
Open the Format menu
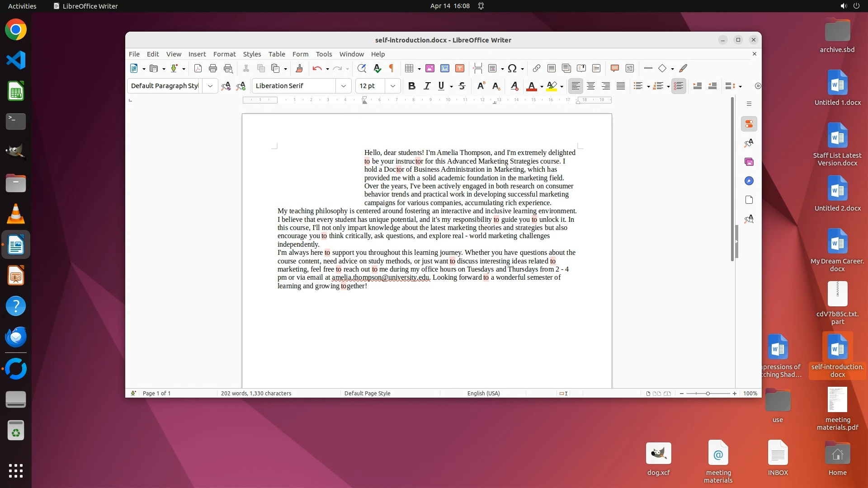click(224, 54)
